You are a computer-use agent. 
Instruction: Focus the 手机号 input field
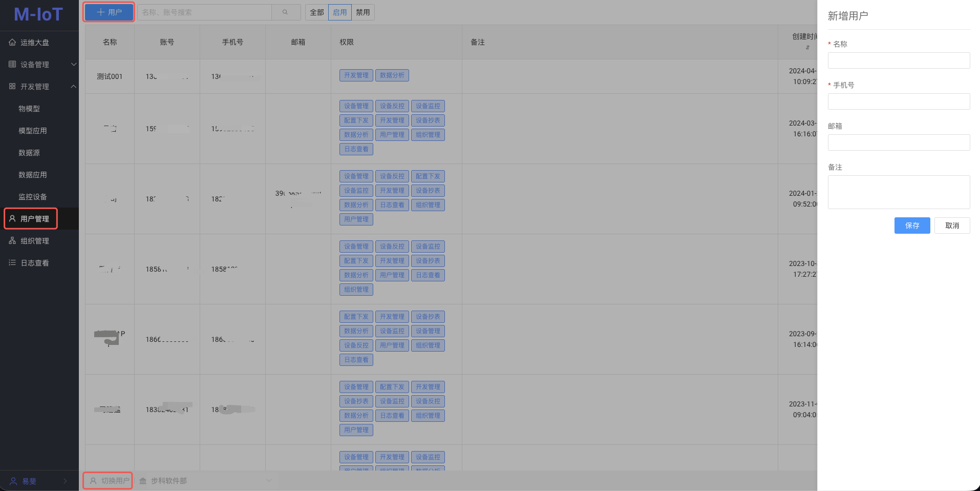coord(899,101)
